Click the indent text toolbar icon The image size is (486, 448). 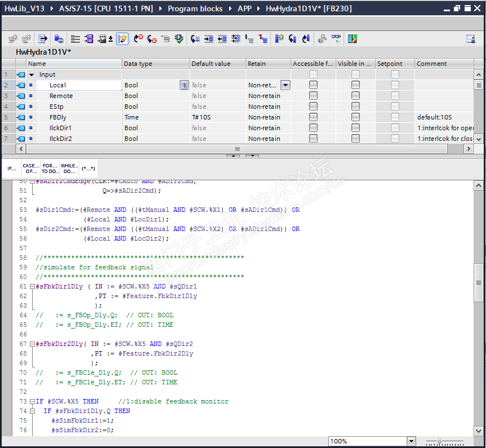(x=209, y=39)
